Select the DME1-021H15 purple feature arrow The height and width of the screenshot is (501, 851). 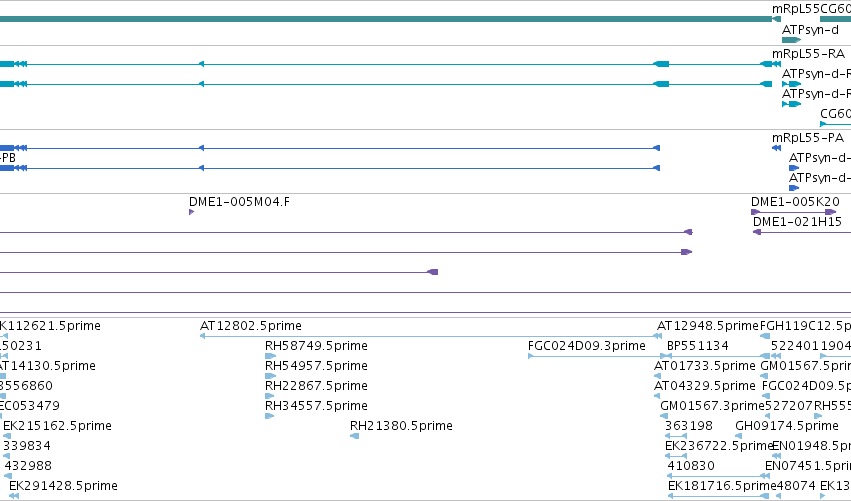point(802,232)
